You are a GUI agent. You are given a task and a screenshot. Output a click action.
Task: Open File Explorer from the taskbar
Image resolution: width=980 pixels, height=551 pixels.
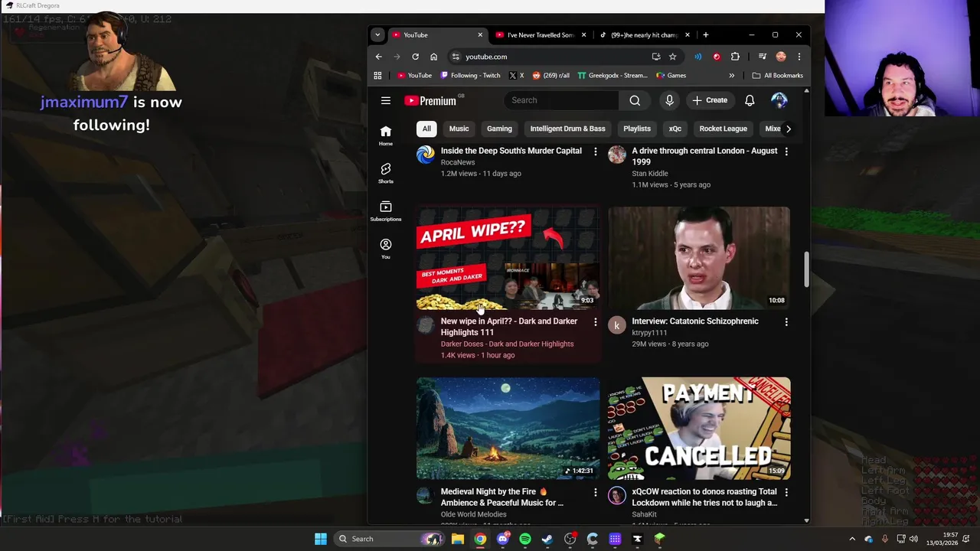click(457, 539)
